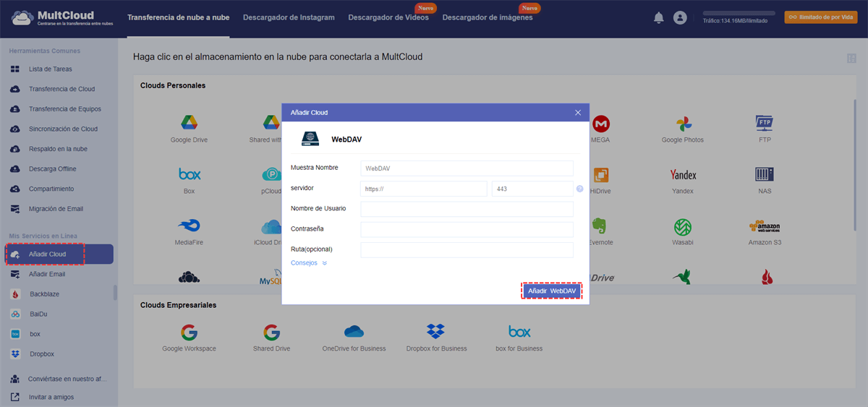
Task: Select the hummingbird cloud icon
Action: 682,277
